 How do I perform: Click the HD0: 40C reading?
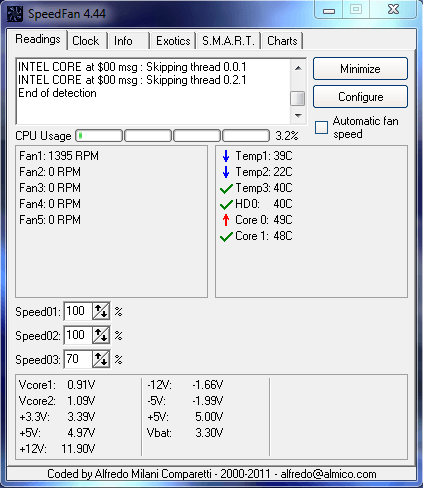click(x=264, y=204)
